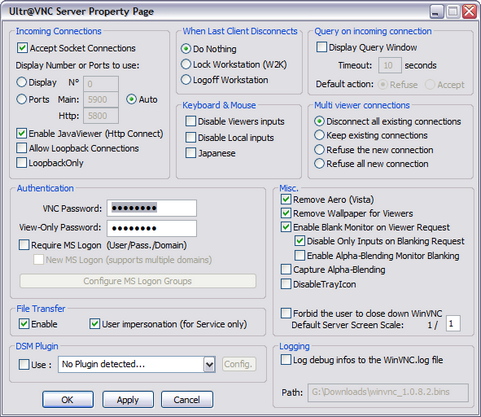Click the View-Only Password field
Screen dimensions: 481x417
(x=152, y=228)
